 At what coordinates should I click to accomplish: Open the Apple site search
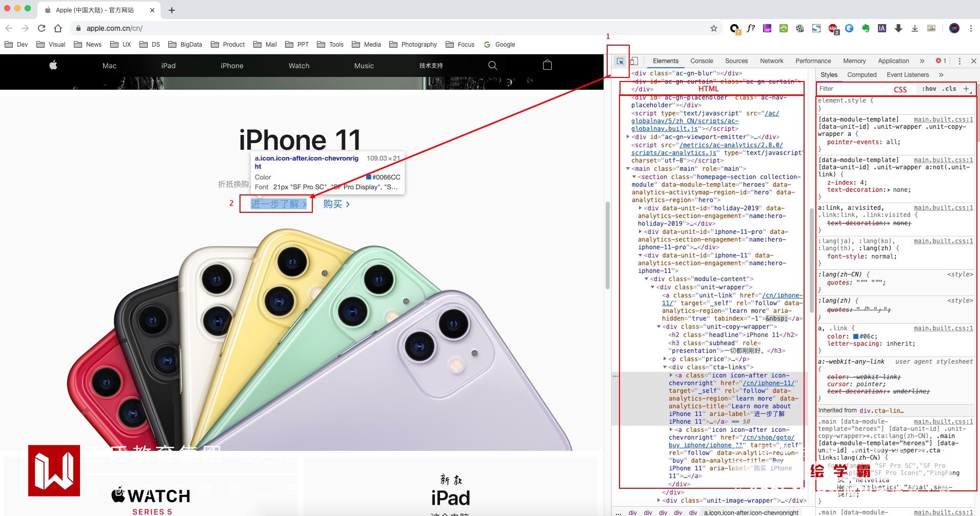click(x=493, y=65)
